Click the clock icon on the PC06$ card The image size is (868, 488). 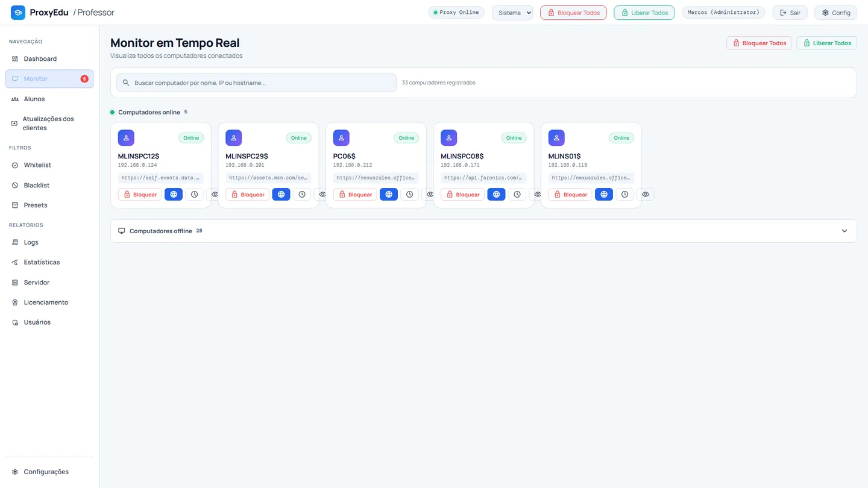tap(409, 195)
